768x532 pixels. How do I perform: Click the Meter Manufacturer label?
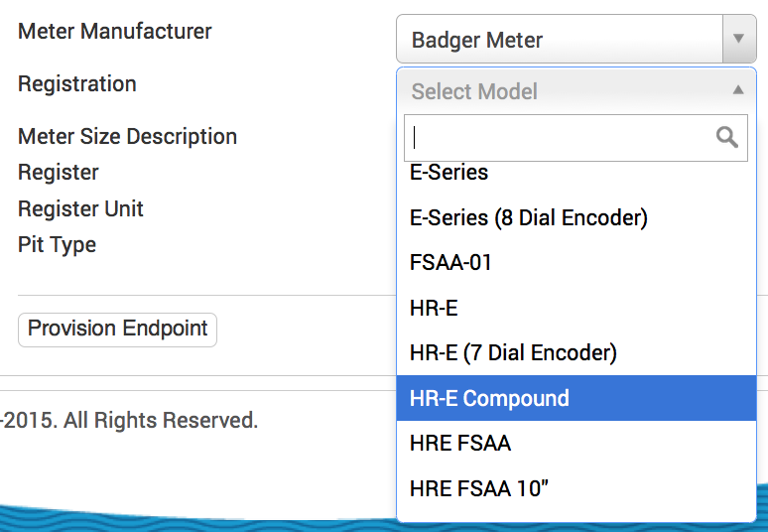pyautogui.click(x=115, y=32)
